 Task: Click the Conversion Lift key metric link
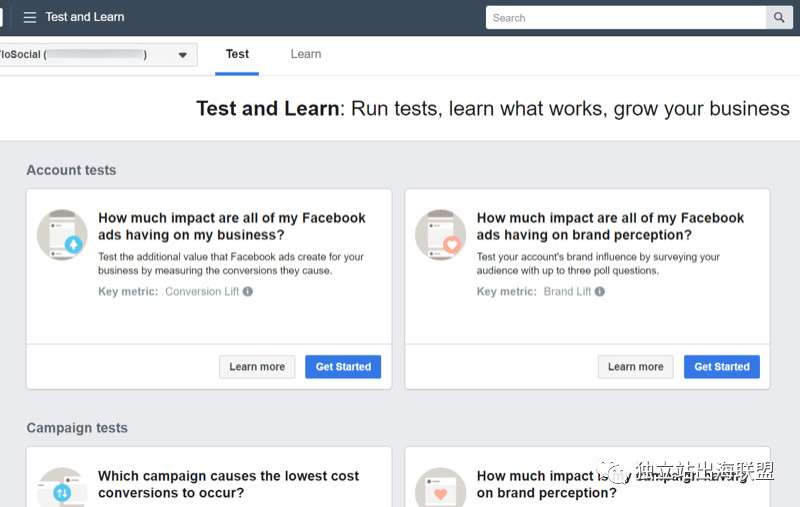202,292
